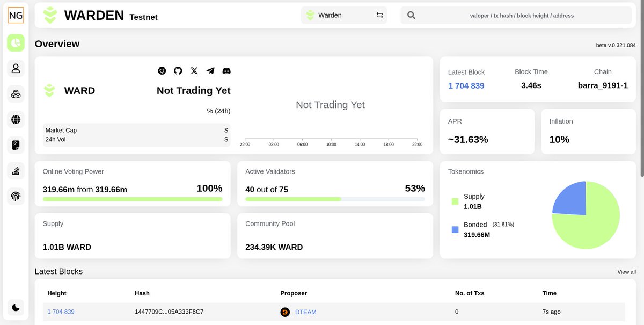Click the Active Validators progress bar

coord(335,199)
